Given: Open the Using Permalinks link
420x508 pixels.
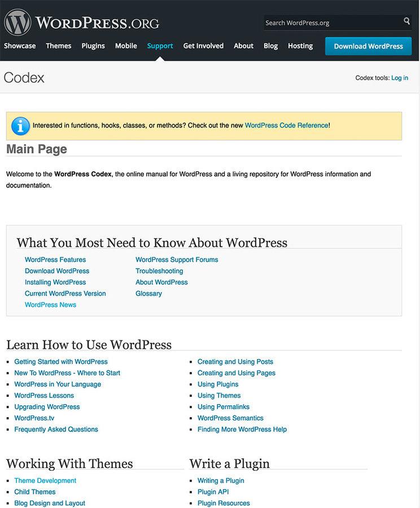Looking at the screenshot, I should (224, 407).
